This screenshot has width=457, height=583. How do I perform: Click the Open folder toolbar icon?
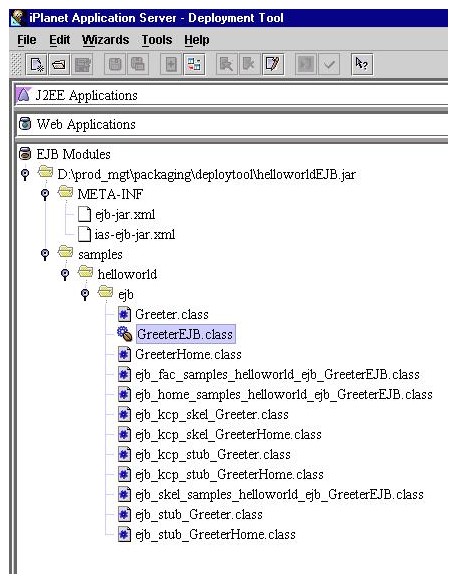(x=59, y=65)
